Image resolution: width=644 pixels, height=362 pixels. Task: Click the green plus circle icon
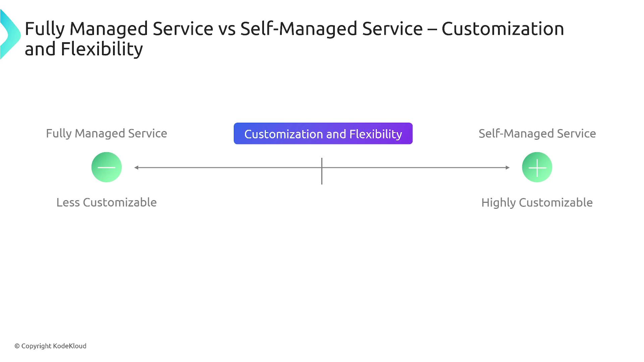tap(537, 167)
